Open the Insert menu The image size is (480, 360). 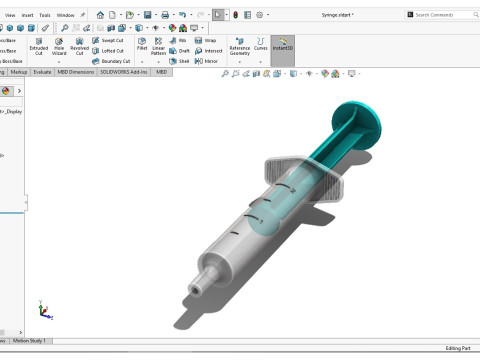(27, 15)
